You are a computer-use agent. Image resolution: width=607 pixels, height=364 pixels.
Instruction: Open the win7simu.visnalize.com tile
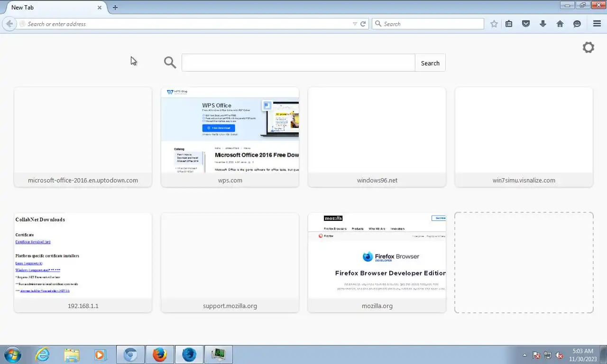pos(524,137)
